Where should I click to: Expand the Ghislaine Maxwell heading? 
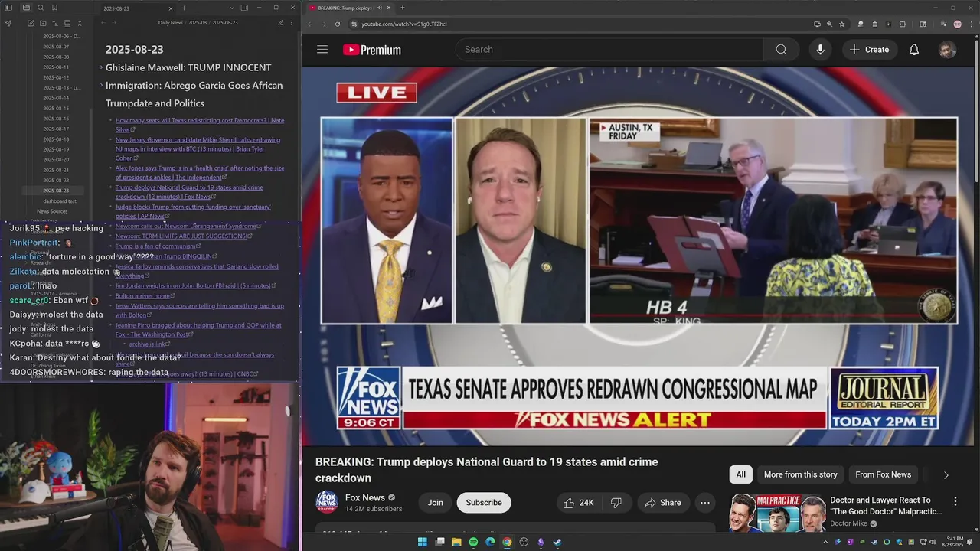pos(101,68)
